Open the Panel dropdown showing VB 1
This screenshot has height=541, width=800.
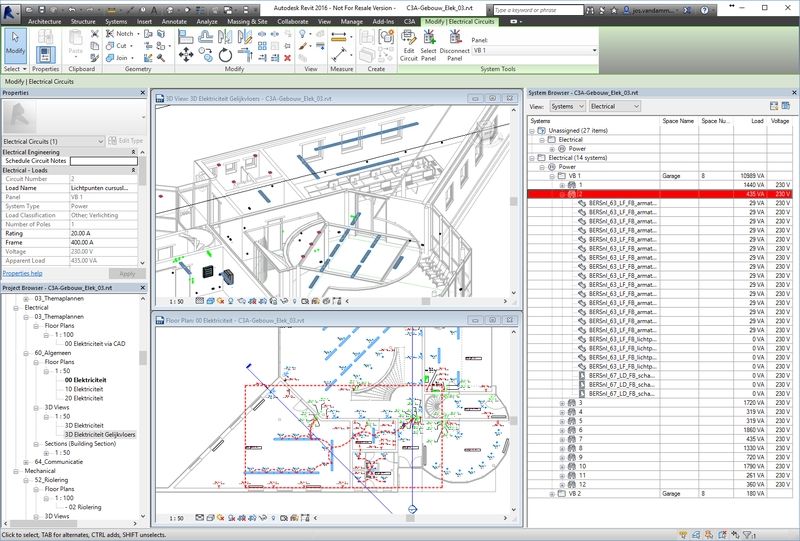tap(534, 50)
